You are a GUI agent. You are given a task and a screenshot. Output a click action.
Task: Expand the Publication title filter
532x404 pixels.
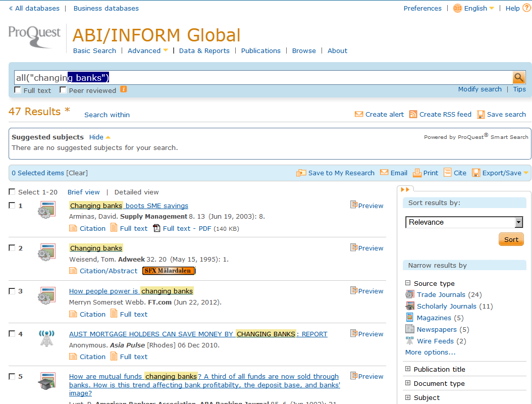(x=408, y=369)
